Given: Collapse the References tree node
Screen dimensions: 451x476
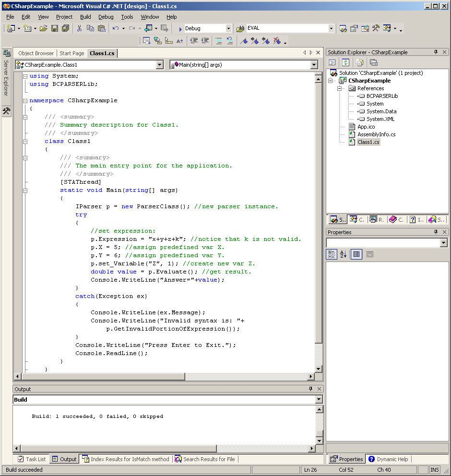Looking at the screenshot, I should [x=339, y=88].
